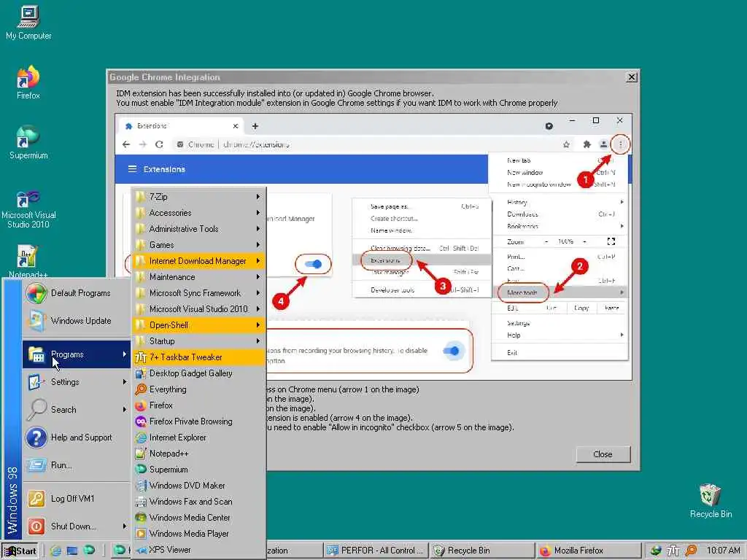Switch to Mozilla Firefox taskbar button
The height and width of the screenshot is (560, 747).
pos(588,551)
